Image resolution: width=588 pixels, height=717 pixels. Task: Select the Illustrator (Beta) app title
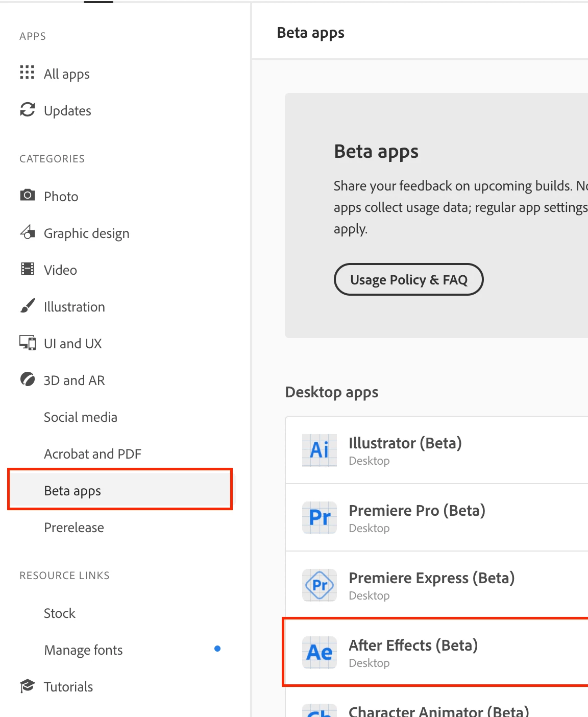(405, 443)
